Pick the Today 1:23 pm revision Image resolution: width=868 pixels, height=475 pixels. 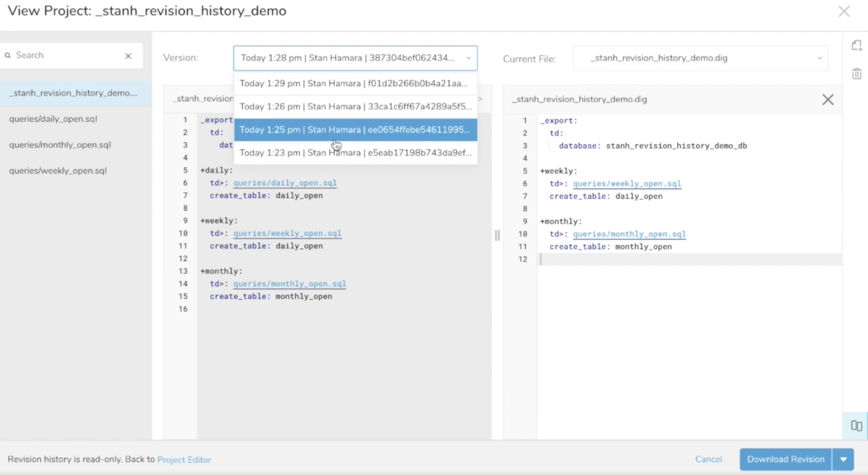tap(355, 153)
